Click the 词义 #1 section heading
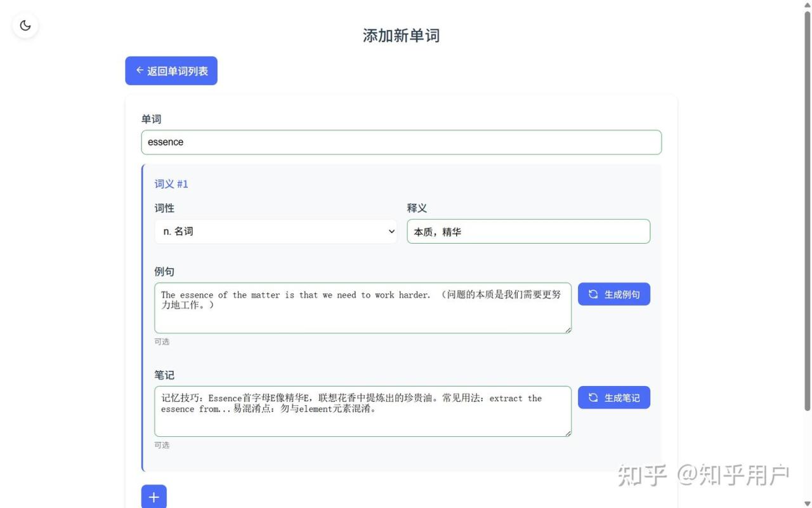812x508 pixels. pos(171,184)
